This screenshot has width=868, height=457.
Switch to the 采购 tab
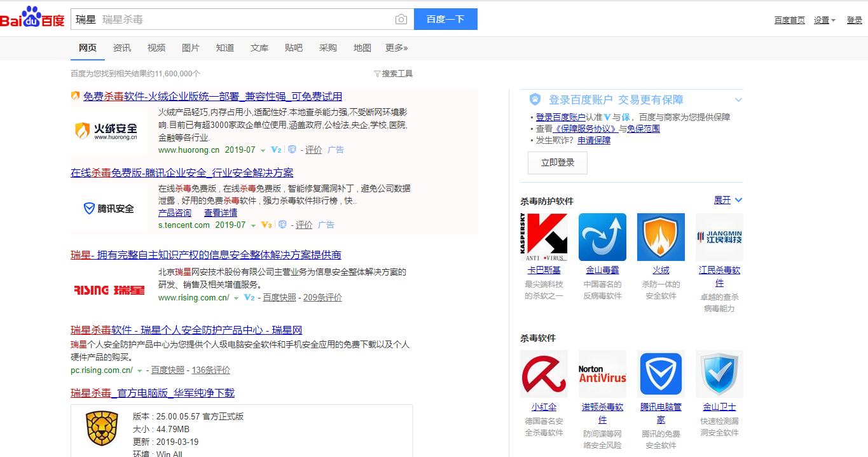pos(328,48)
